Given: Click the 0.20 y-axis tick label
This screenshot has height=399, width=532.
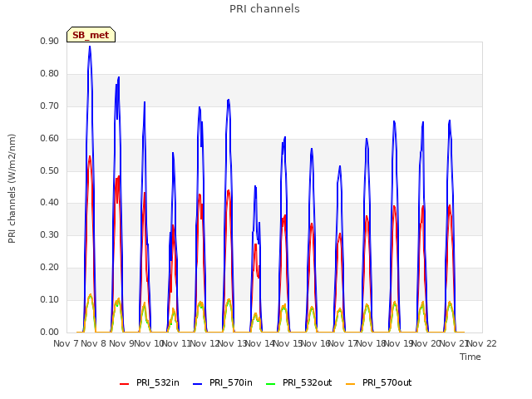Looking at the screenshot, I should [50, 268].
